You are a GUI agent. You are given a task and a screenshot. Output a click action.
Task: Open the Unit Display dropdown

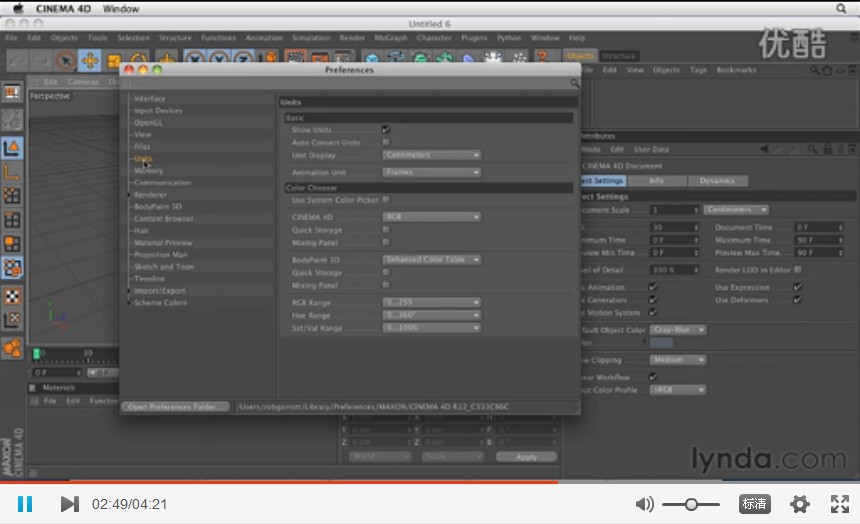click(432, 155)
